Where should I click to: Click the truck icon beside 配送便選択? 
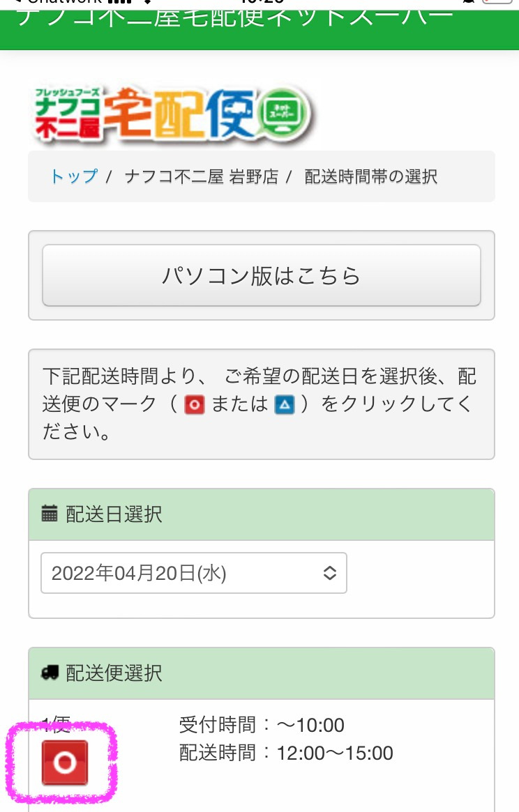tap(50, 673)
